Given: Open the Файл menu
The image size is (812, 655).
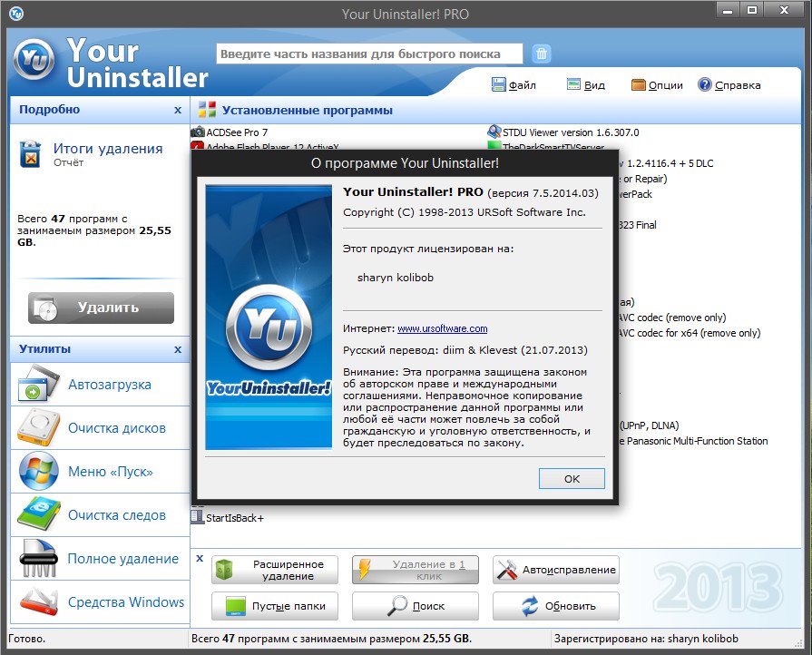Looking at the screenshot, I should (514, 85).
